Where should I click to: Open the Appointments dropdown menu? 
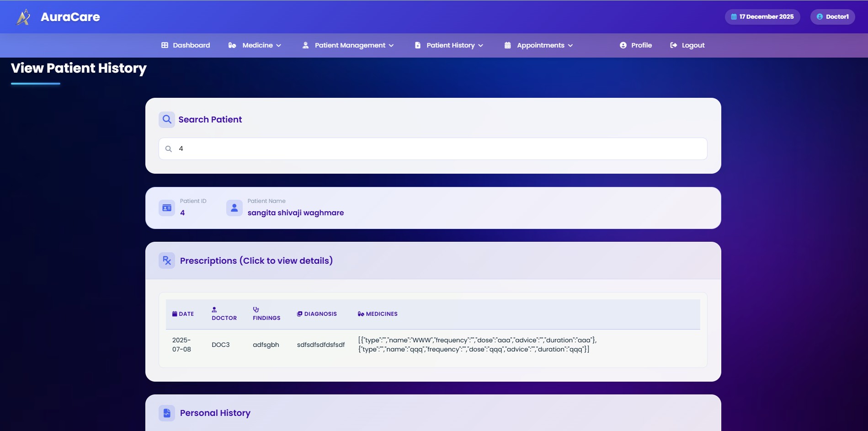coord(538,45)
